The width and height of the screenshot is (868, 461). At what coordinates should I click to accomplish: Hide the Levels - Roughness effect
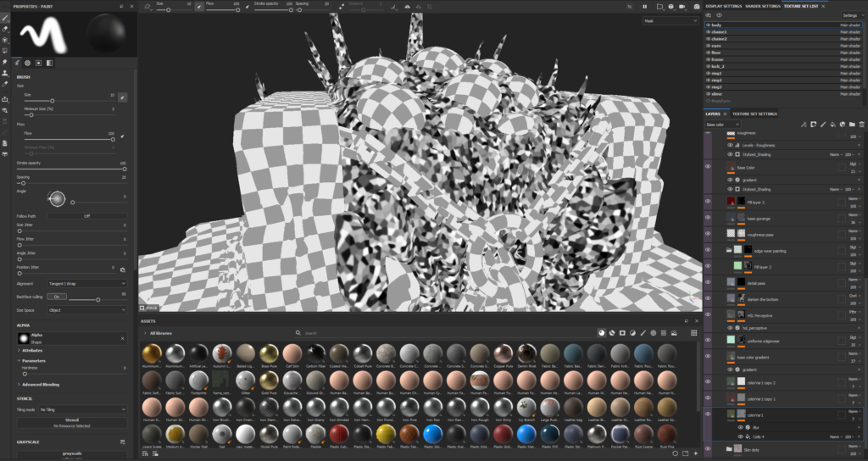(730, 145)
